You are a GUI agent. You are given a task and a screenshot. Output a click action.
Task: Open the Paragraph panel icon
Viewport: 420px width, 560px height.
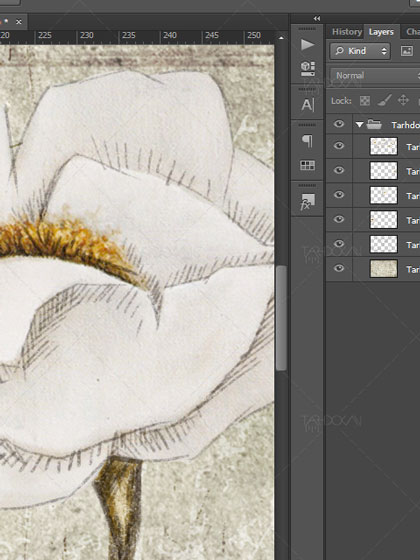click(x=308, y=141)
